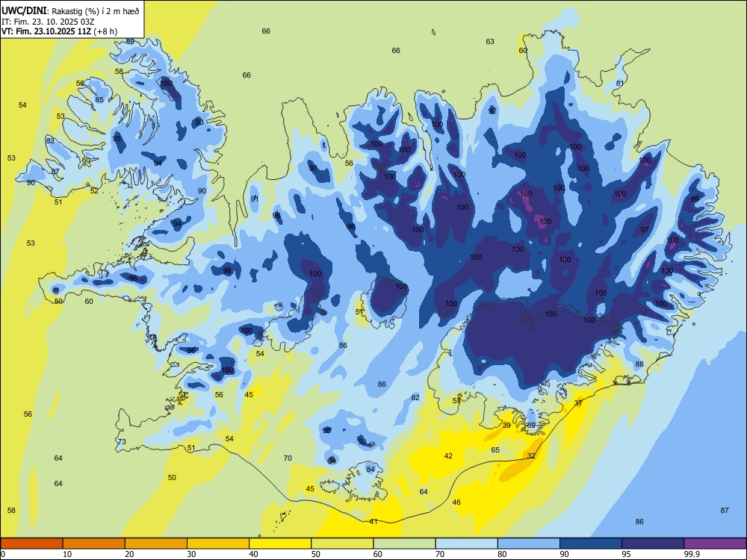This screenshot has width=747, height=560.
Task: Pick the light green 60–70 legend swatch
Action: [404, 544]
